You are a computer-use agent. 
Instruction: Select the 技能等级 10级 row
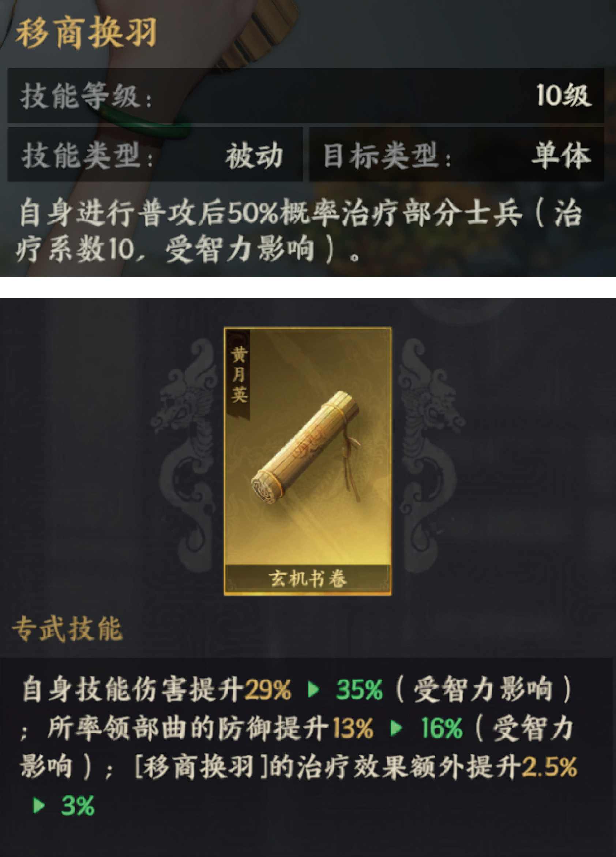(306, 96)
